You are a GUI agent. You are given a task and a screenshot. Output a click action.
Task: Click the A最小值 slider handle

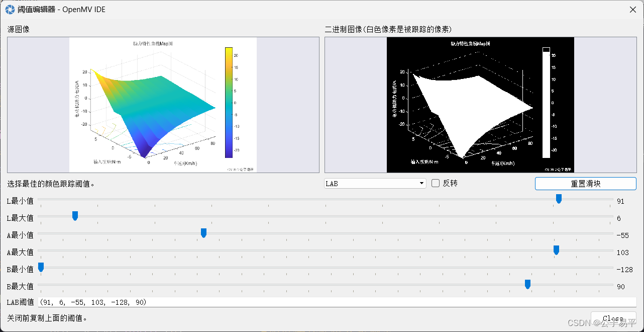coord(203,233)
